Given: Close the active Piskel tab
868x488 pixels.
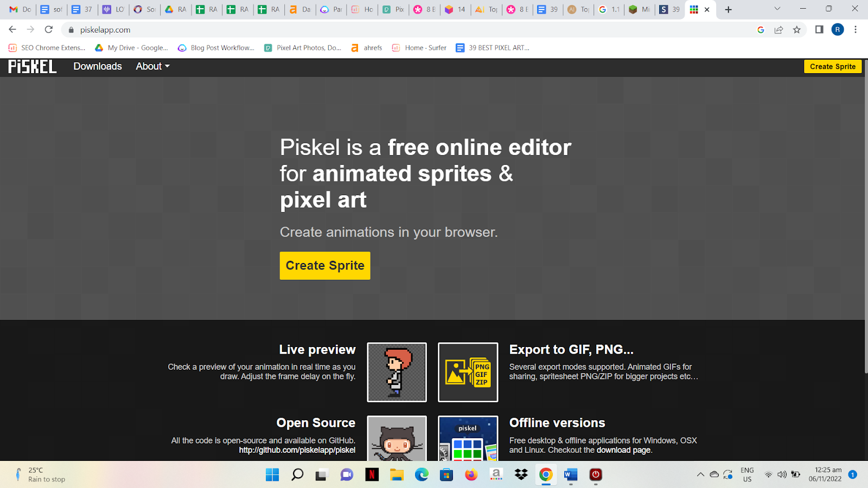Looking at the screenshot, I should (707, 9).
